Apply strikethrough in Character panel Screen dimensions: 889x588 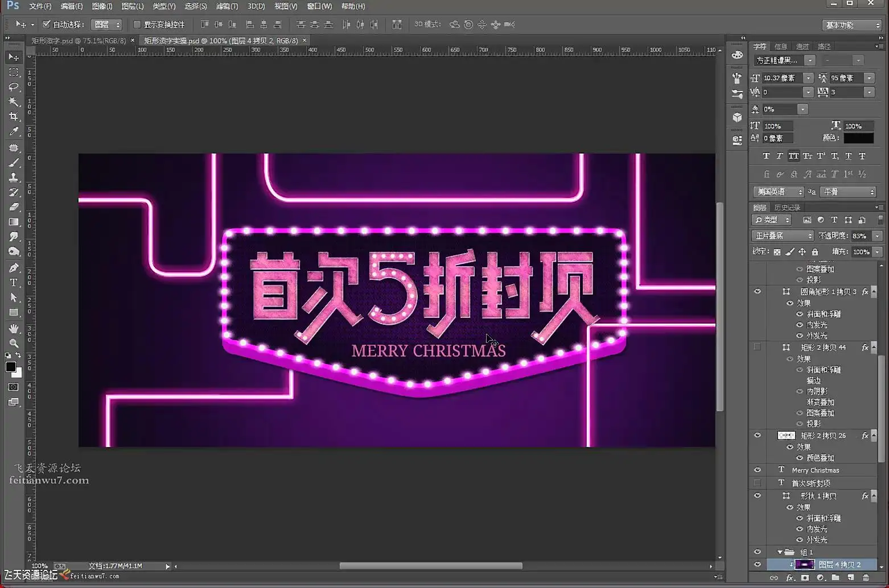pyautogui.click(x=862, y=156)
